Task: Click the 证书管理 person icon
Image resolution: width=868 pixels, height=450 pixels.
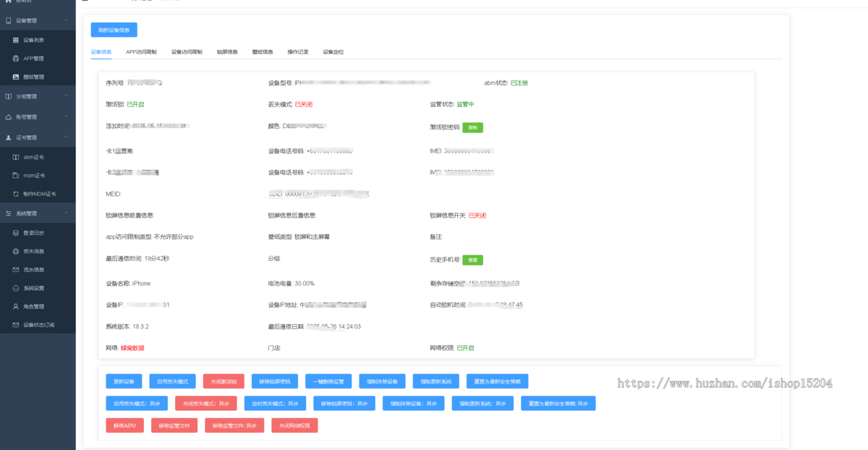Action: pyautogui.click(x=8, y=137)
